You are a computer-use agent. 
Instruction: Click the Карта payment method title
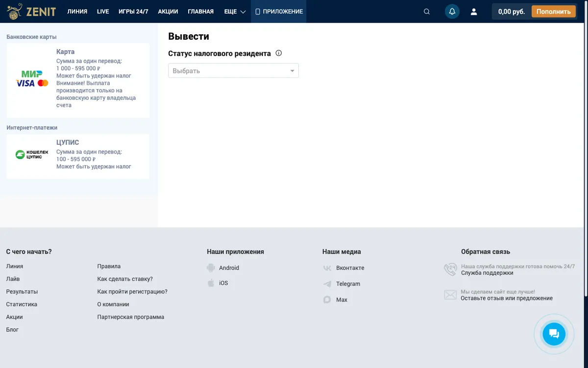tap(66, 52)
